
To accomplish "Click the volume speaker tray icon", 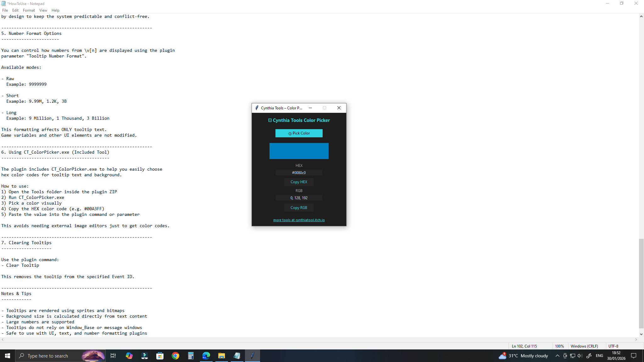I will [580, 356].
